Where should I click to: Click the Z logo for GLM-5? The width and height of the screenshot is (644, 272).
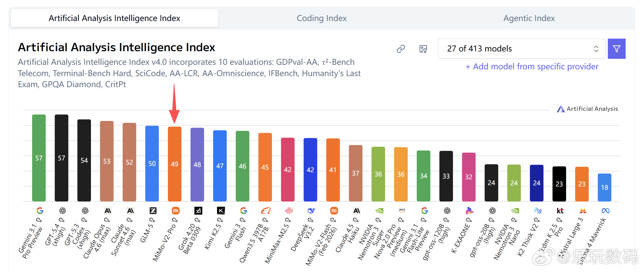[x=153, y=211]
